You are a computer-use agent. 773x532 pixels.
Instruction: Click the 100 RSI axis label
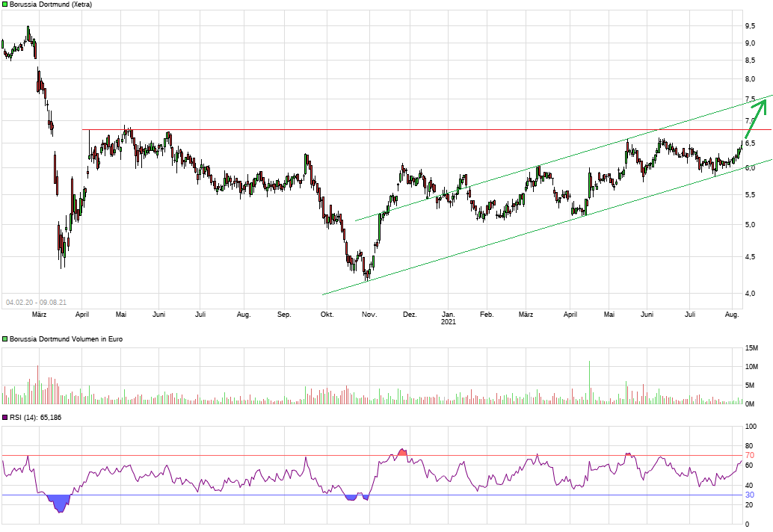coord(751,427)
